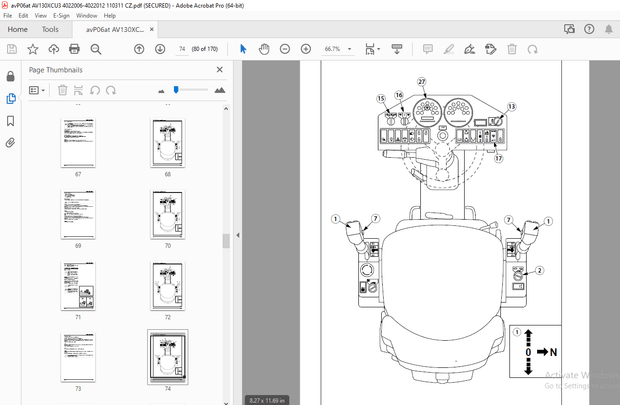
Task: Rotate pages clockwise in thumbnails panel
Action: [111, 90]
